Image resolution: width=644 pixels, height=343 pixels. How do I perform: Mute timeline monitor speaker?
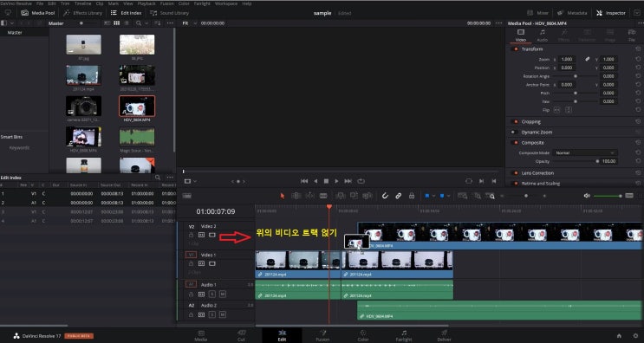[587, 196]
